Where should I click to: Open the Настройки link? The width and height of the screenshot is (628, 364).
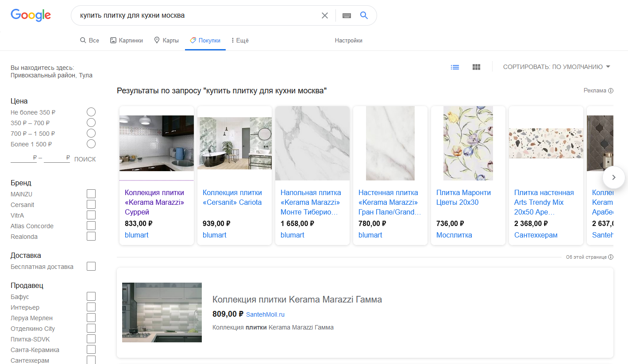coord(348,40)
